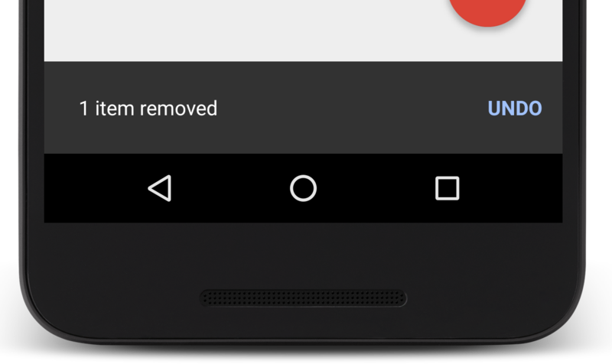Tap the red floating action button
The width and height of the screenshot is (612, 364).
pyautogui.click(x=487, y=11)
